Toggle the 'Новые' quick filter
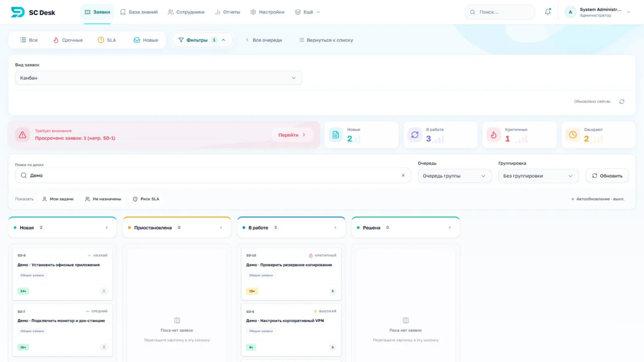 coord(146,40)
